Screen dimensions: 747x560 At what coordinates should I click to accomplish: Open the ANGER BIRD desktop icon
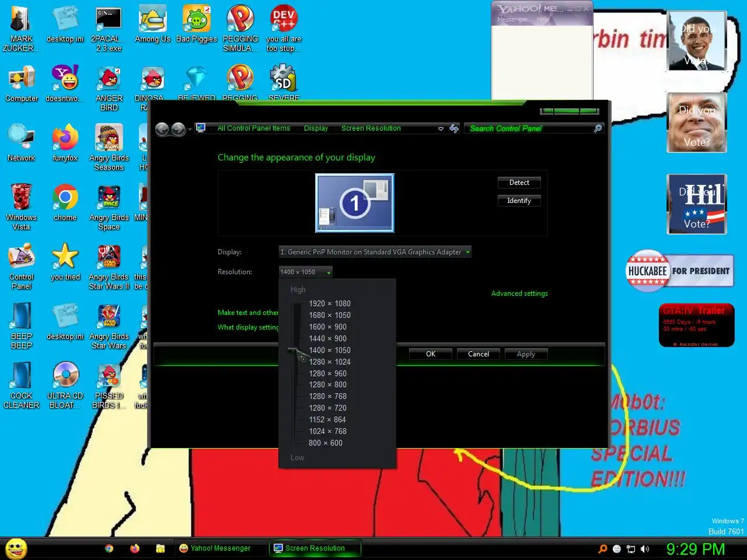point(109,88)
